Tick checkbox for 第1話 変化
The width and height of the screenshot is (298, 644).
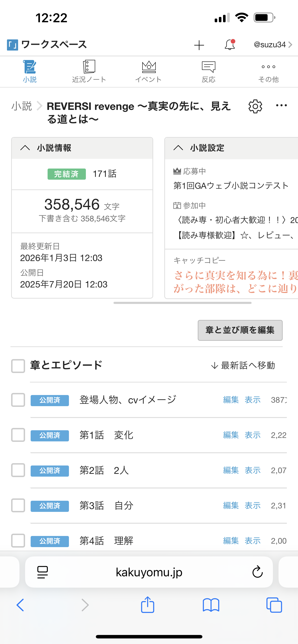[18, 435]
